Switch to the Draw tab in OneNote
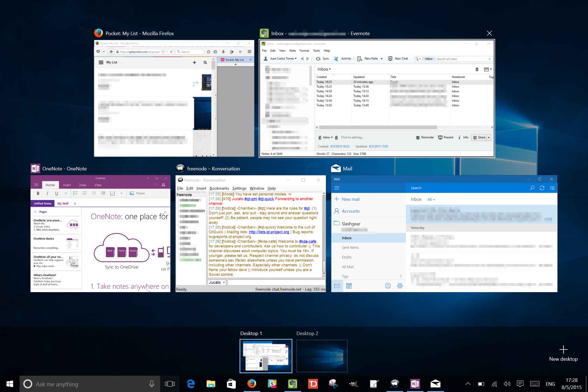The image size is (588, 392). coord(82,185)
